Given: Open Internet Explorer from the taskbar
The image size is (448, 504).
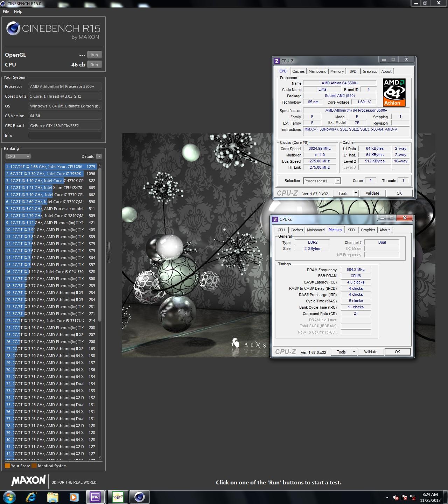Looking at the screenshot, I should point(31,497).
